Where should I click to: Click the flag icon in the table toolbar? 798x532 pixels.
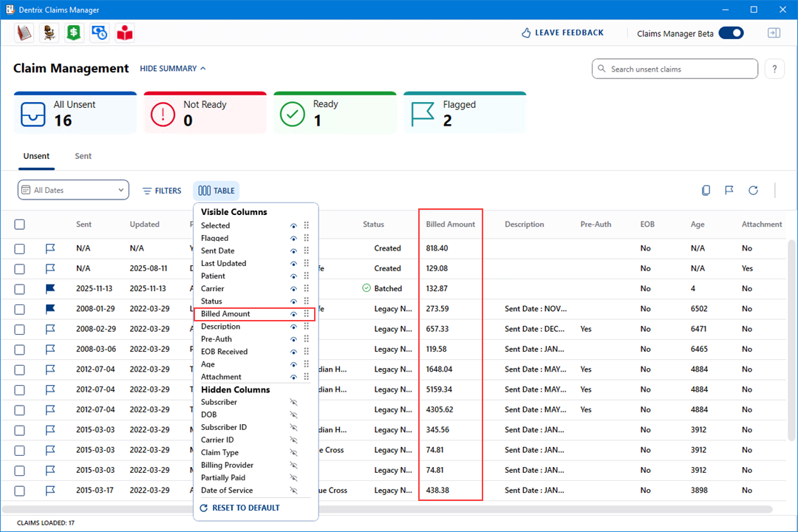729,191
